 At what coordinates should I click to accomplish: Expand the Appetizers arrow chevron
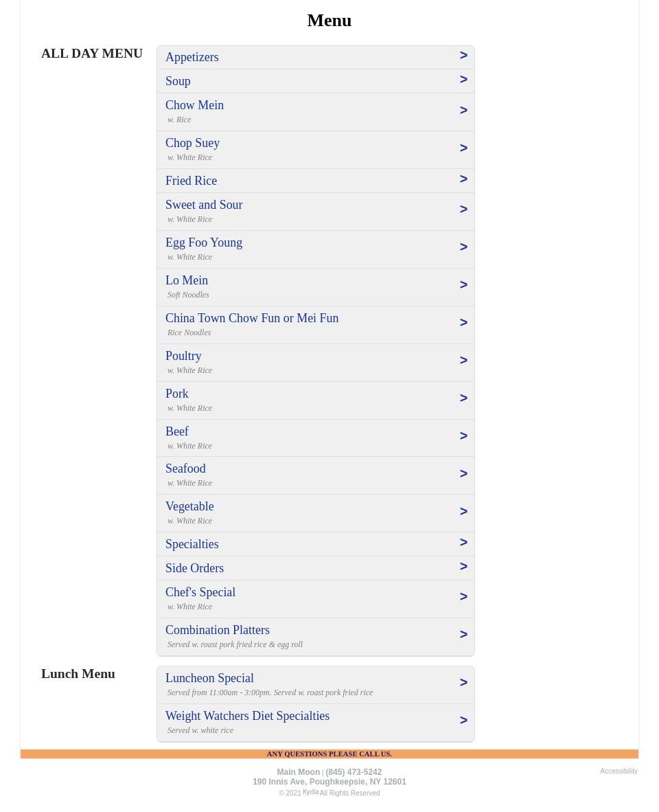coord(463,56)
